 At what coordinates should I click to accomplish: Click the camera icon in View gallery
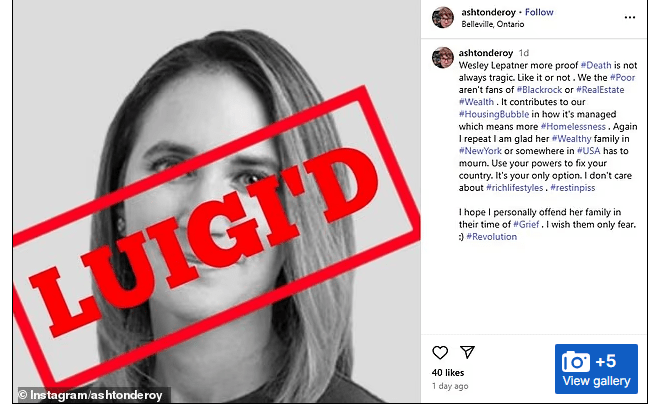pos(576,362)
